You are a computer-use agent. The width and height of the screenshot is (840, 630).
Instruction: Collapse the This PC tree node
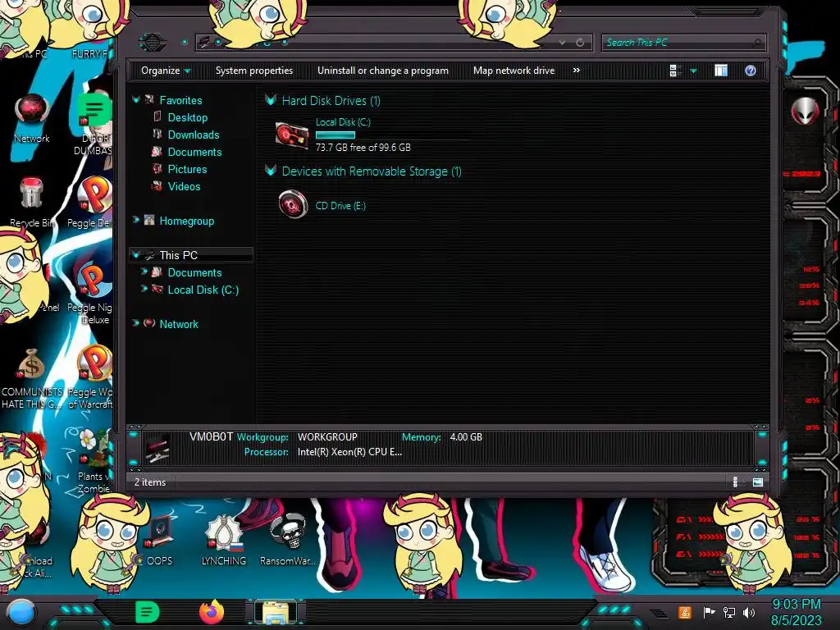(135, 254)
